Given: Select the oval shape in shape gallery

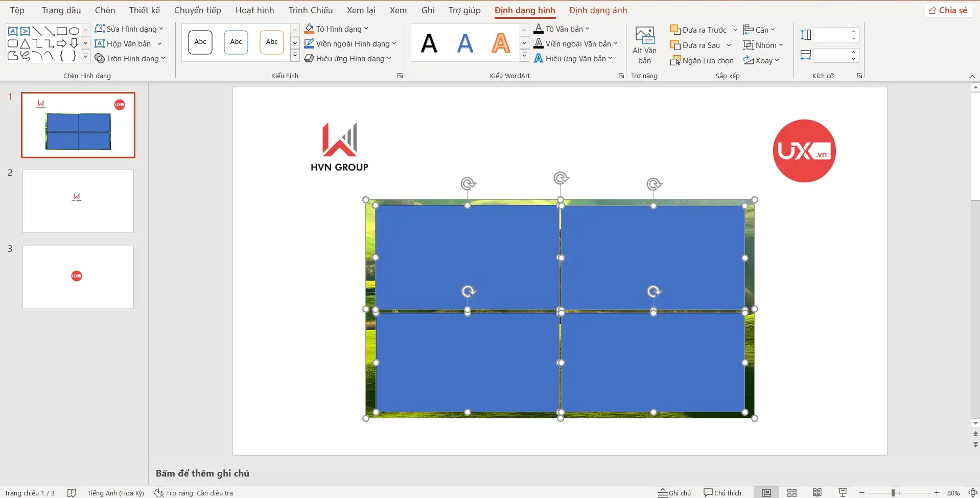Looking at the screenshot, I should 74,31.
